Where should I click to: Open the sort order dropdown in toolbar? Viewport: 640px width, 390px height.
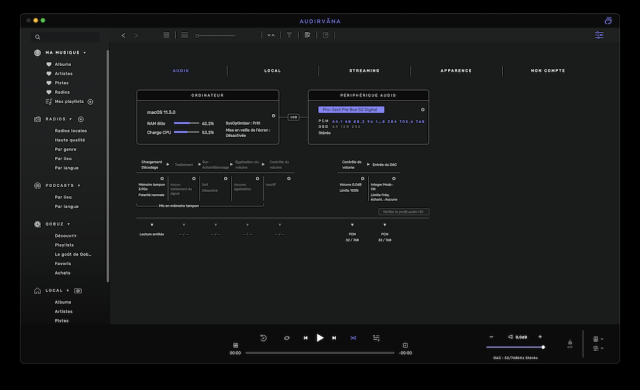(271, 35)
